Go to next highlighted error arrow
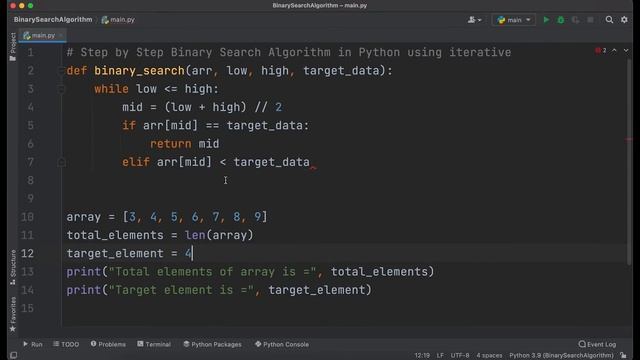640x360 pixels. tap(626, 51)
